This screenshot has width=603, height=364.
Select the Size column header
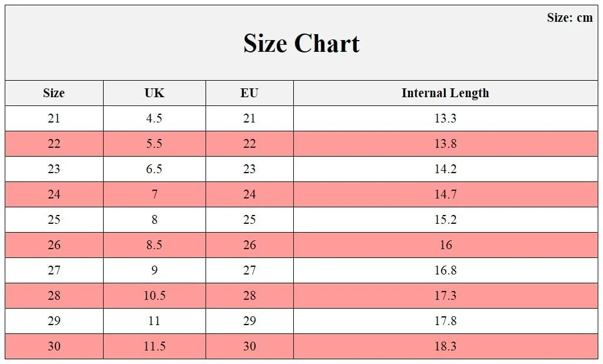click(x=54, y=93)
